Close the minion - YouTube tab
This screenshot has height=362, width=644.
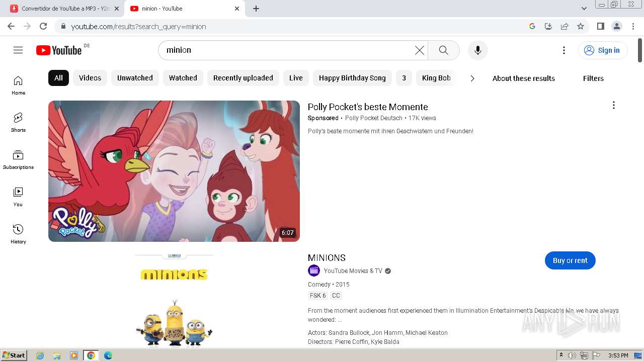pyautogui.click(x=237, y=9)
